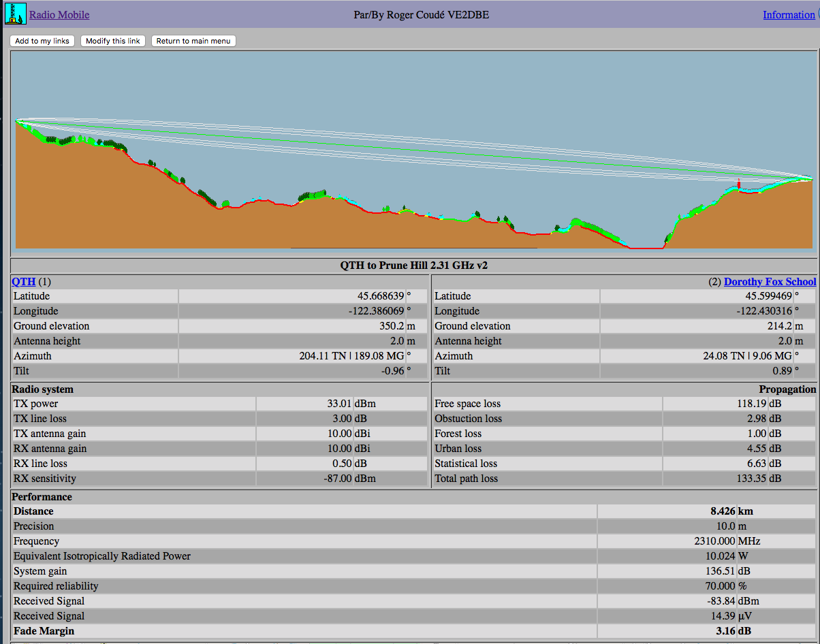
Task: Select the Frequency value 2310.000
Action: 715,541
